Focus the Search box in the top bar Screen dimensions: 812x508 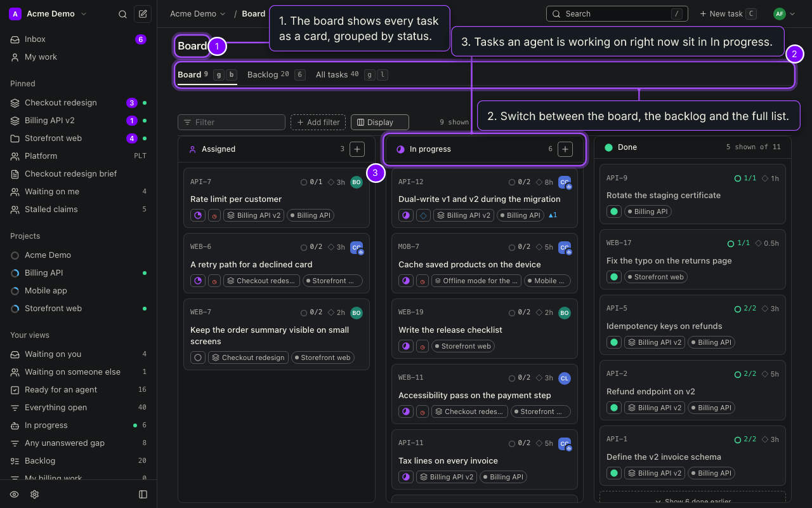[x=617, y=14]
